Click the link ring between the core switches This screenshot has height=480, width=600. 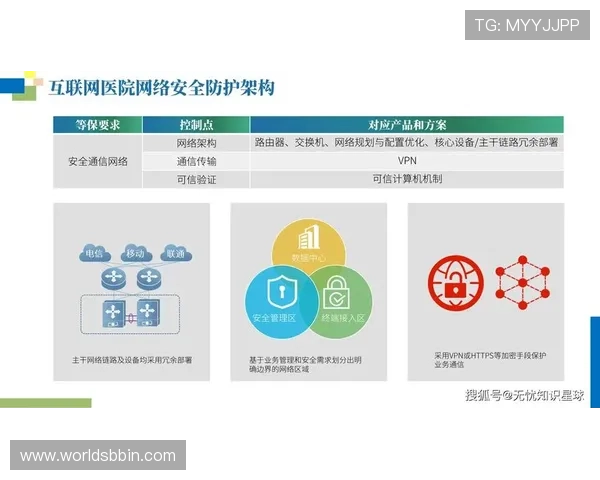(x=131, y=318)
